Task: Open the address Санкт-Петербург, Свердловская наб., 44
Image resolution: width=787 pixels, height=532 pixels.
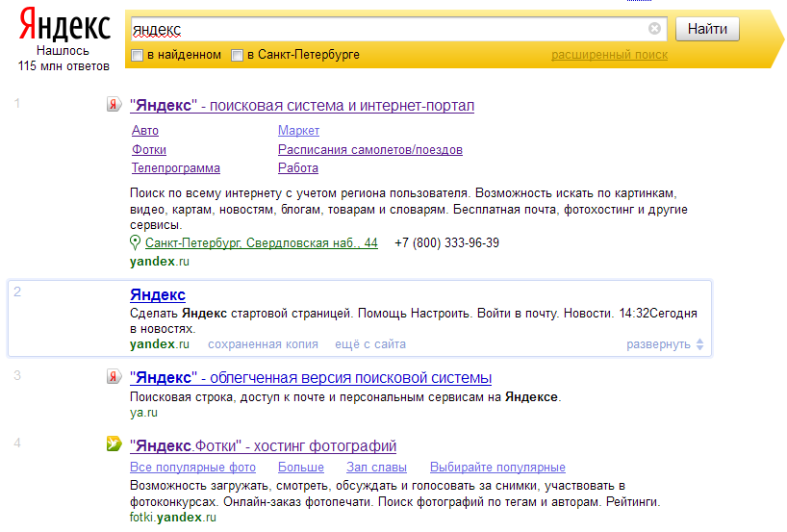Action: 262,243
